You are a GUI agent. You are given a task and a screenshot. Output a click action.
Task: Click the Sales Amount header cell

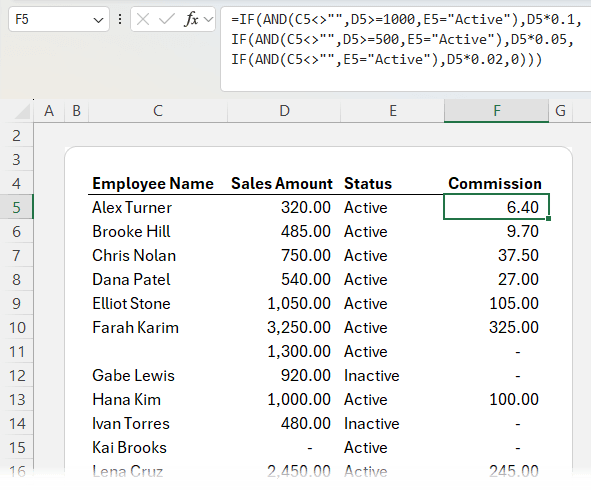284,184
